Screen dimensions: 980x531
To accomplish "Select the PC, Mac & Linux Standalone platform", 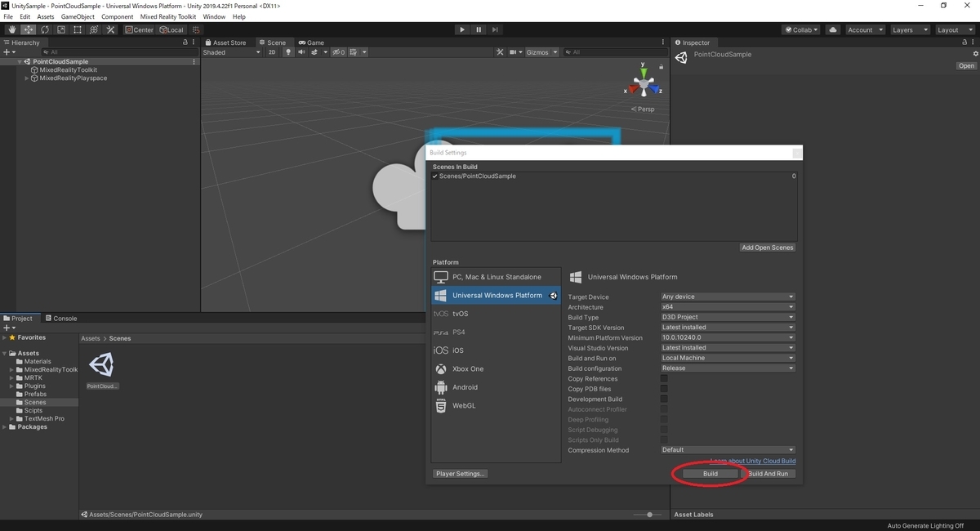I will (x=497, y=277).
